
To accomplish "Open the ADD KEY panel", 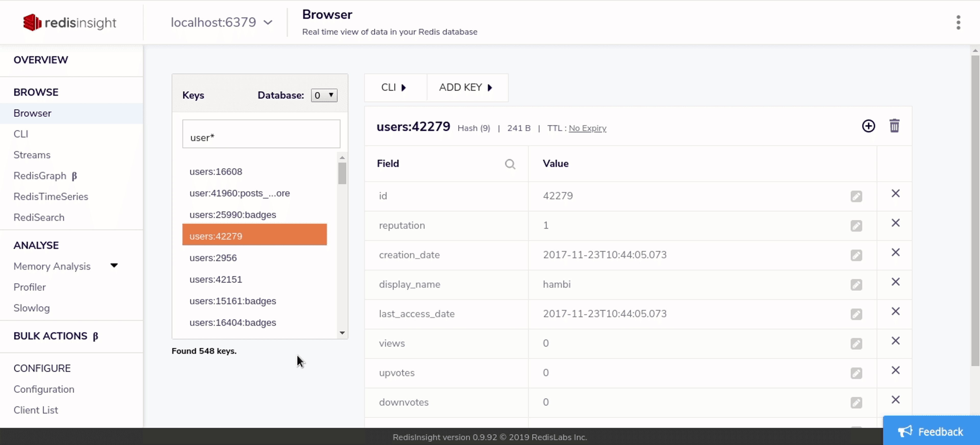I will (466, 88).
